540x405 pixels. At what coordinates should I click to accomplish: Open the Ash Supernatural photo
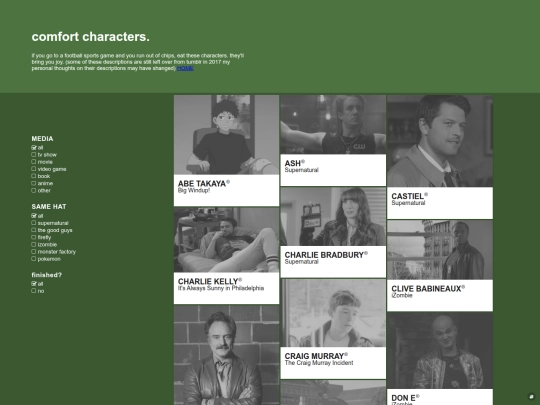pos(333,124)
